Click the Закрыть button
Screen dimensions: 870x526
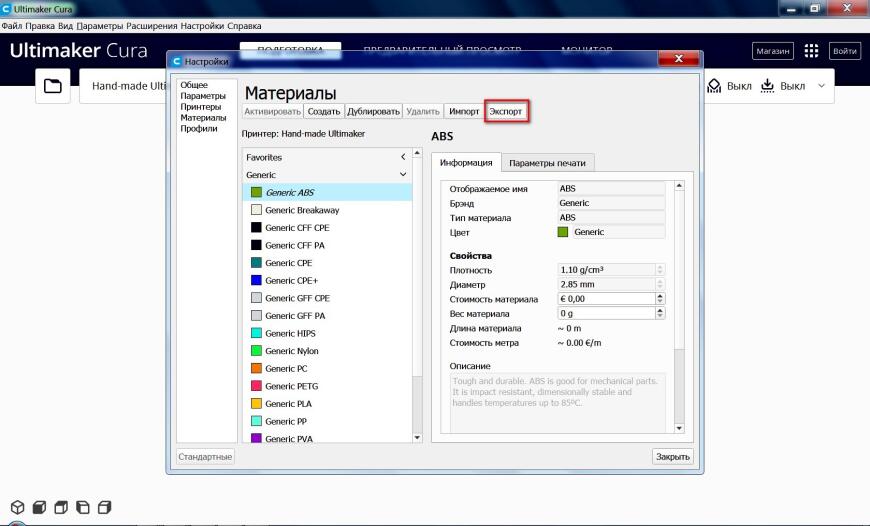pyautogui.click(x=672, y=457)
